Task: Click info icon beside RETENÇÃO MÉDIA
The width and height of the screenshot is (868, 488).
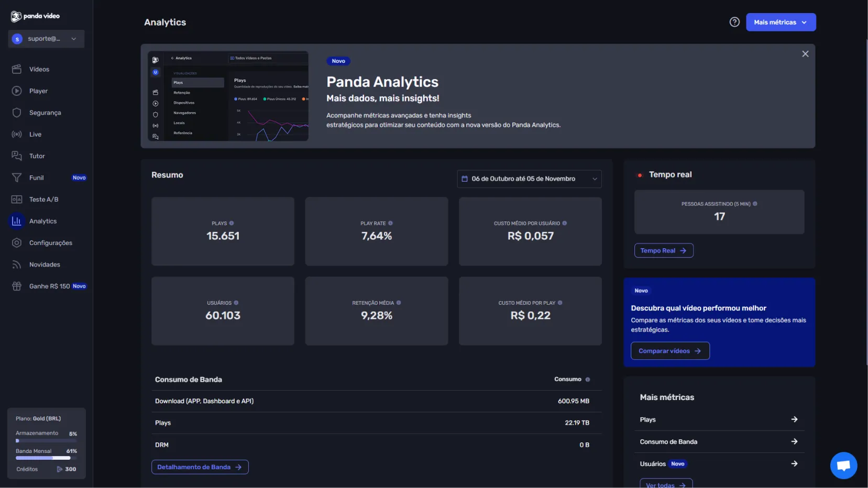Action: tap(399, 303)
